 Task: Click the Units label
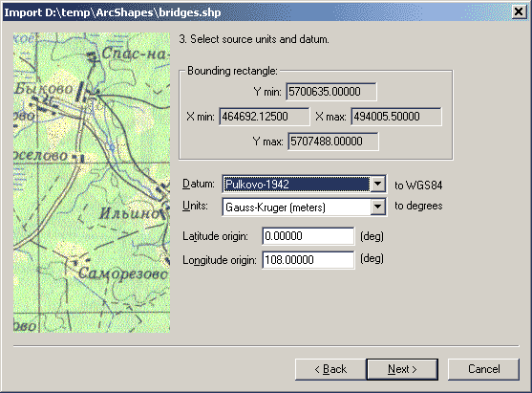(195, 206)
